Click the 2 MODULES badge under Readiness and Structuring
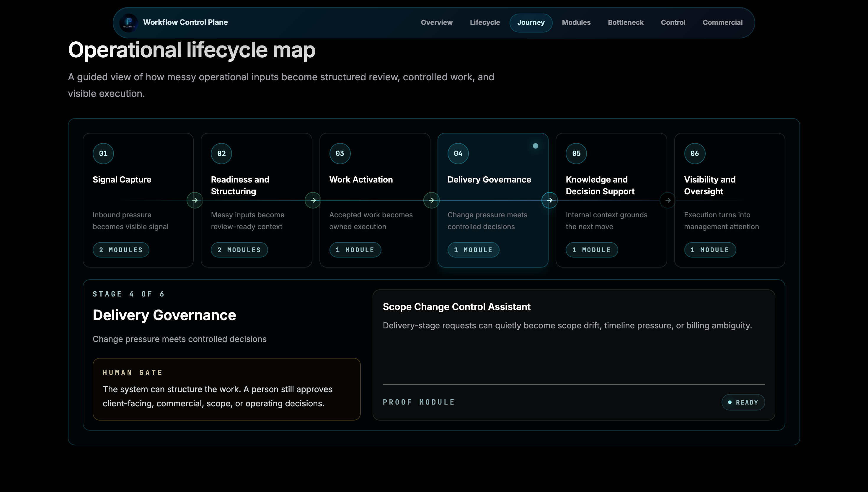Screen dimensions: 868x492 pyautogui.click(x=239, y=250)
